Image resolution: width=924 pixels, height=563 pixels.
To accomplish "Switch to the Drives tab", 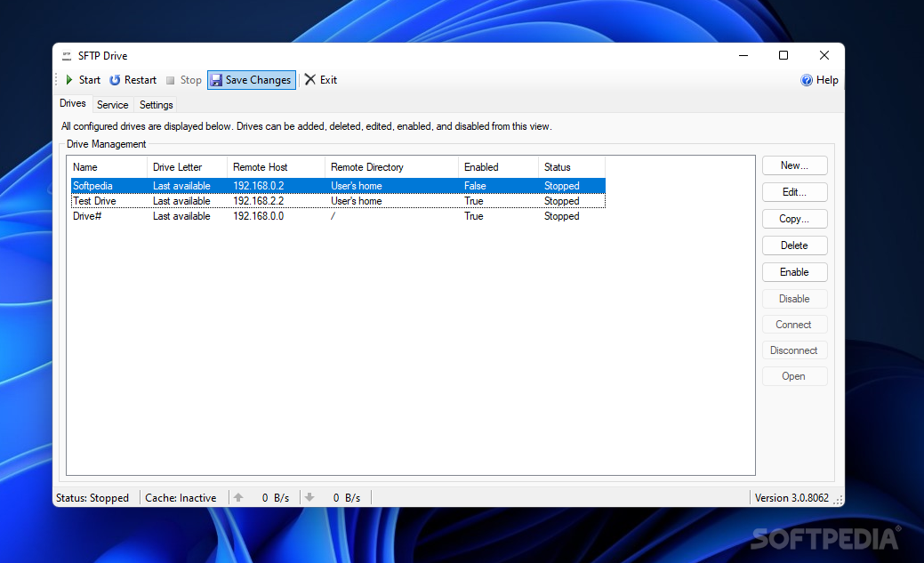I will point(73,103).
